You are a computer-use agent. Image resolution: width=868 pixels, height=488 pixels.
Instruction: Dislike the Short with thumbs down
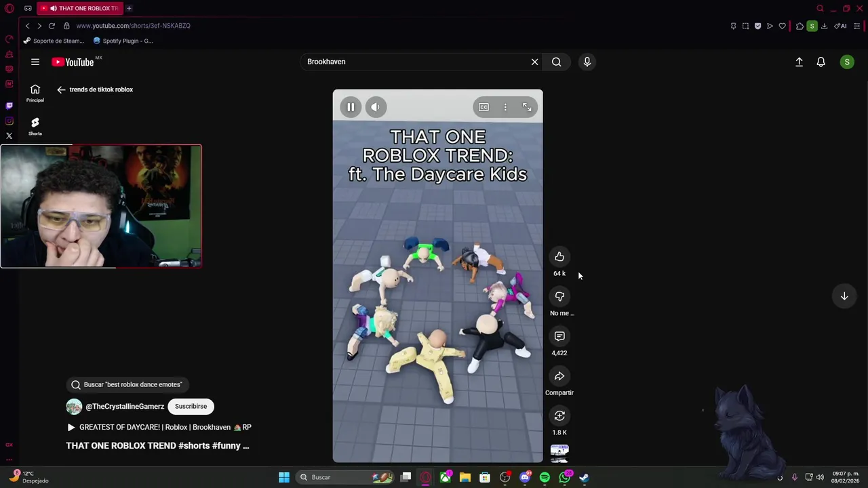(559, 296)
